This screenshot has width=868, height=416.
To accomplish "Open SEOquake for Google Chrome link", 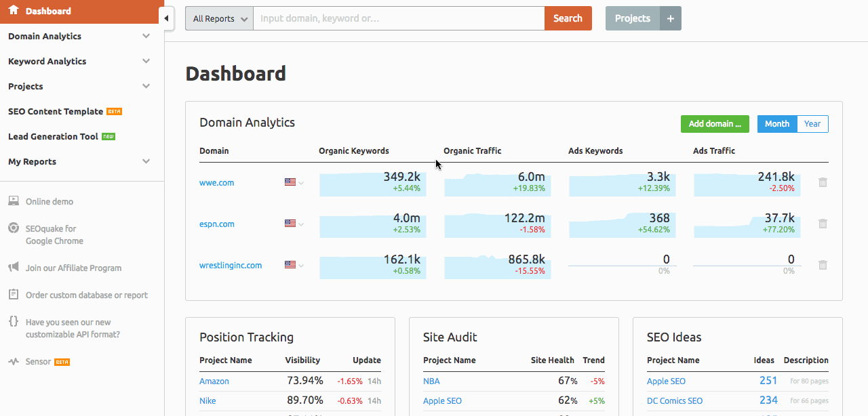I will [x=54, y=234].
